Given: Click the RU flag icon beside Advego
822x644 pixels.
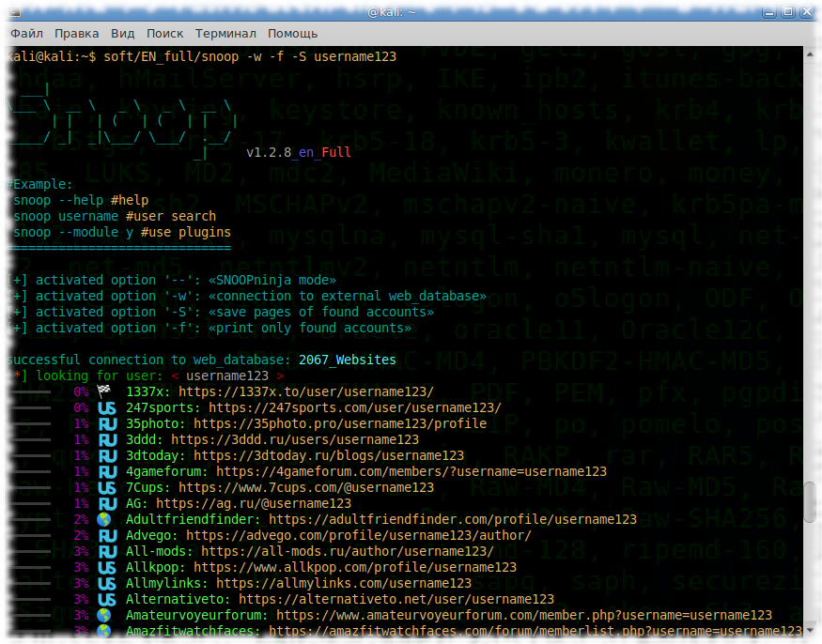Looking at the screenshot, I should coord(106,535).
